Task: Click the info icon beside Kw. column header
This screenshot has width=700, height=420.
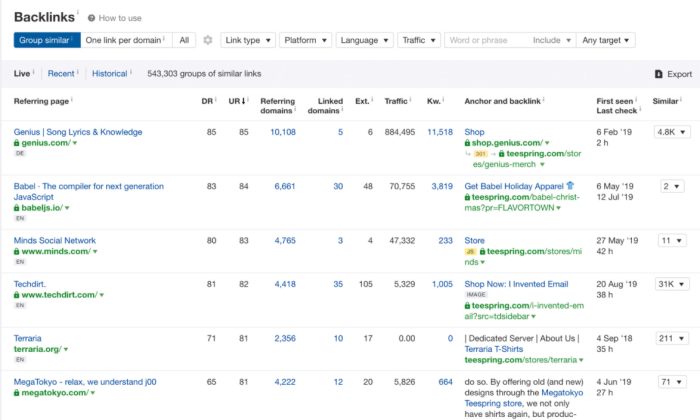Action: [443, 99]
